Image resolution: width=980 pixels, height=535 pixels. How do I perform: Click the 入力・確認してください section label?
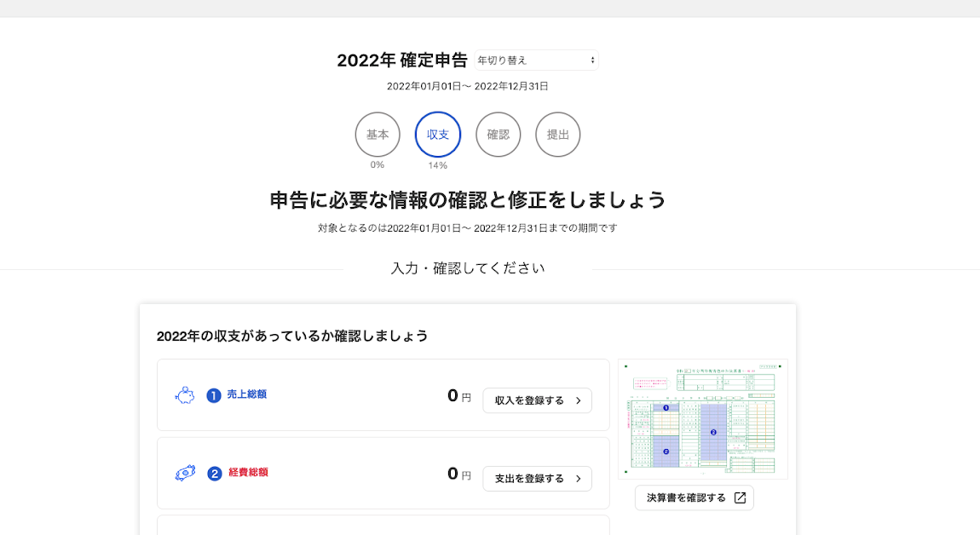point(468,268)
